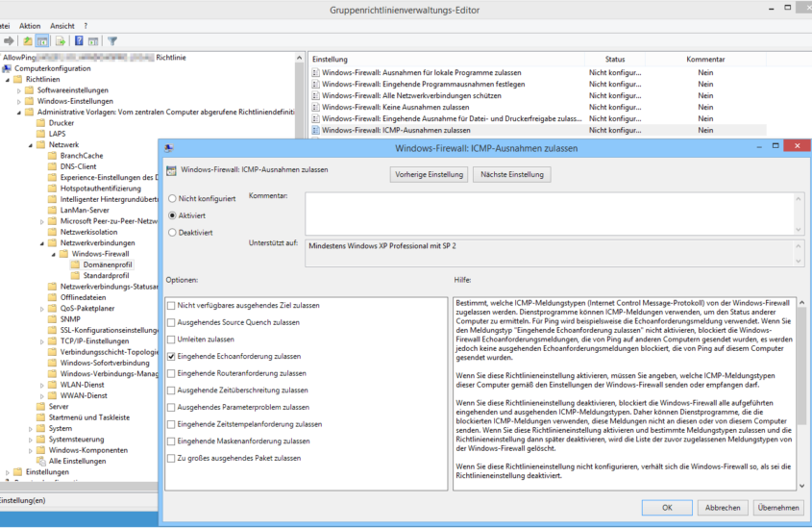Click the 'Vorherige Einstellung' button

tap(429, 175)
